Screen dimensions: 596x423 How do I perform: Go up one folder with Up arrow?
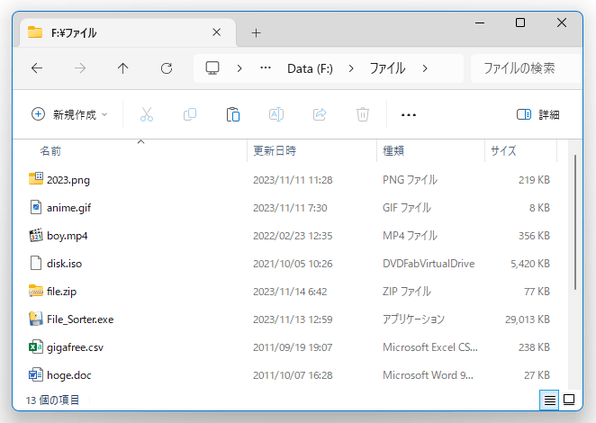point(123,68)
